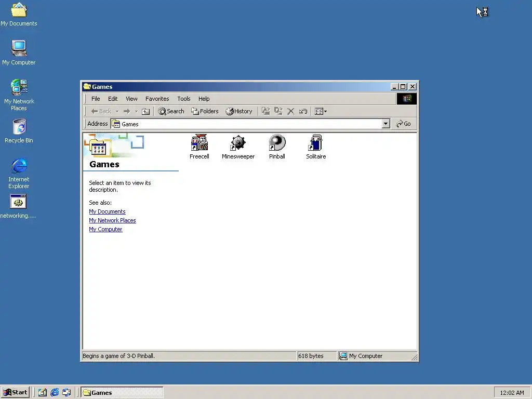This screenshot has height=399, width=532.
Task: Click the taskbar clock
Action: click(512, 393)
